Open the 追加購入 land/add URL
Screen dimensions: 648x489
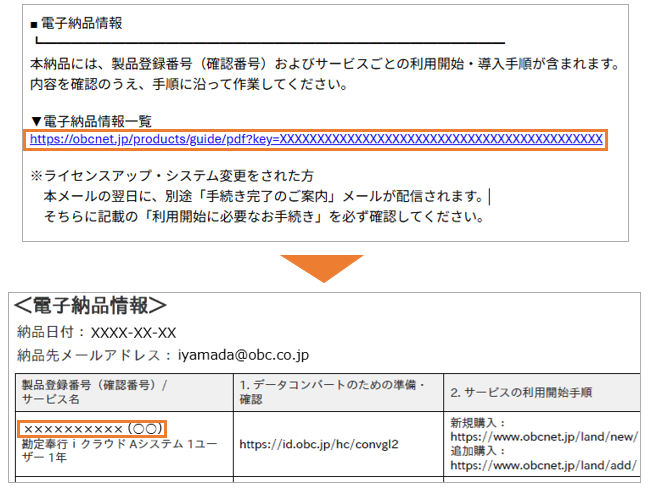(543, 465)
